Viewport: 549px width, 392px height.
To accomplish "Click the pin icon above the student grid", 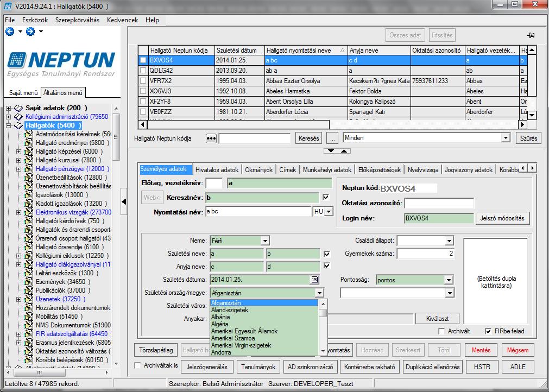I will pyautogui.click(x=531, y=35).
